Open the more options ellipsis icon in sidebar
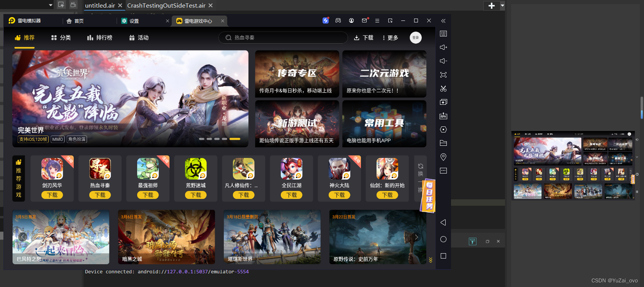 click(x=443, y=170)
